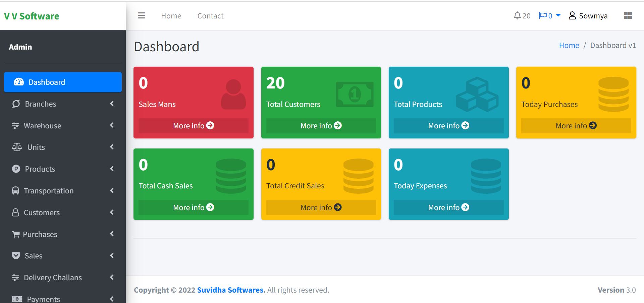
Task: Expand the Warehouse menu chevron
Action: (x=112, y=125)
